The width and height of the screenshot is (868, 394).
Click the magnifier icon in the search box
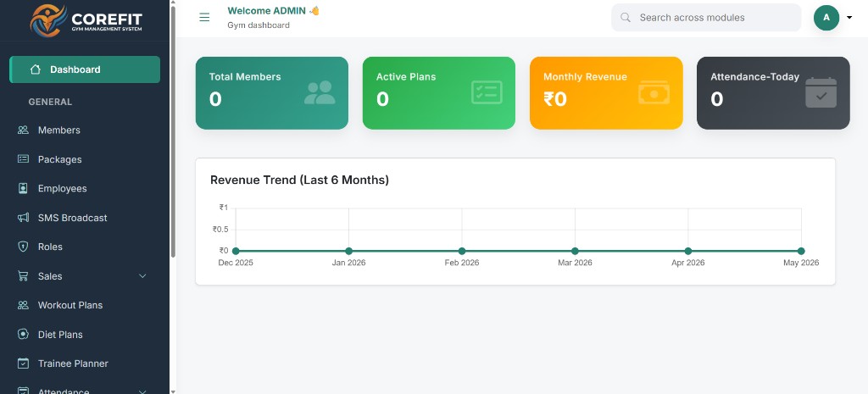pos(626,18)
